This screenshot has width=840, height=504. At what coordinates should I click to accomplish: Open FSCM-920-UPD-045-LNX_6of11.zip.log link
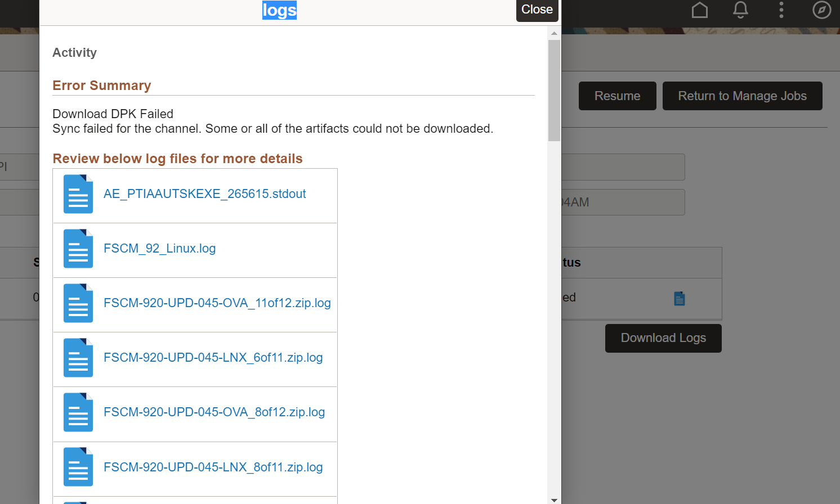point(213,358)
